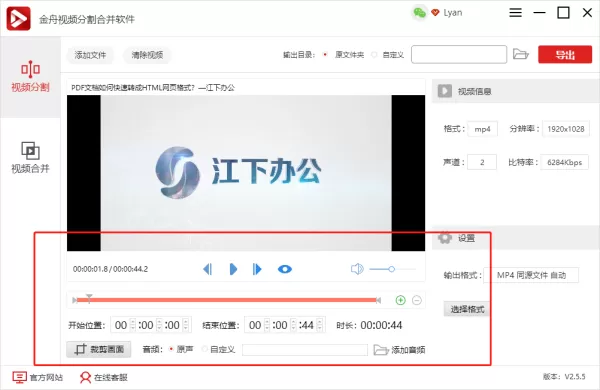Image resolution: width=600 pixels, height=390 pixels.
Task: Select the 自定义 audio radio option
Action: click(x=205, y=349)
